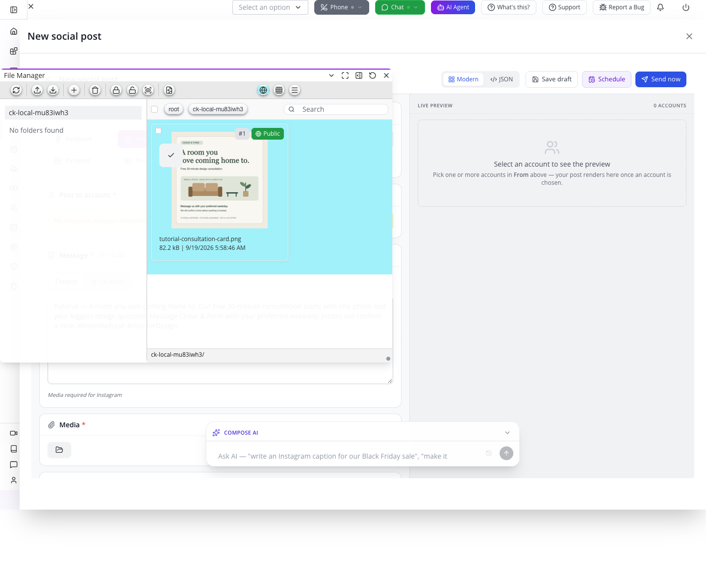Viewport: 706px width, 588px height.
Task: Check the tutorial-consultation-card.png file checkbox
Action: 158,131
